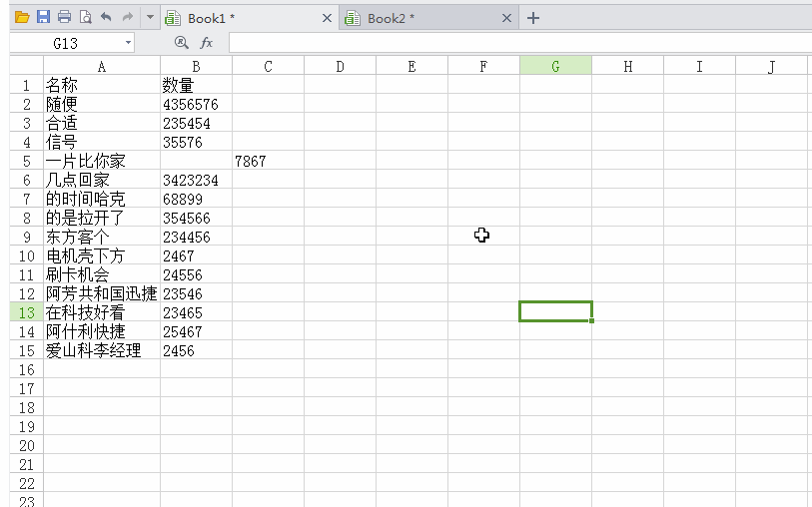Click cell containing 刷卡机会
Screen dimensions: 812x507
click(102, 274)
